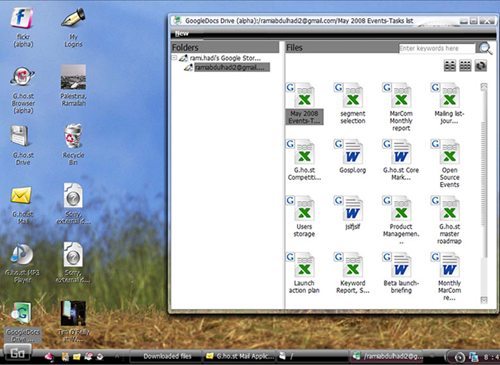Select Open Source Events spreadsheet
The image size is (500, 365).
(x=449, y=163)
